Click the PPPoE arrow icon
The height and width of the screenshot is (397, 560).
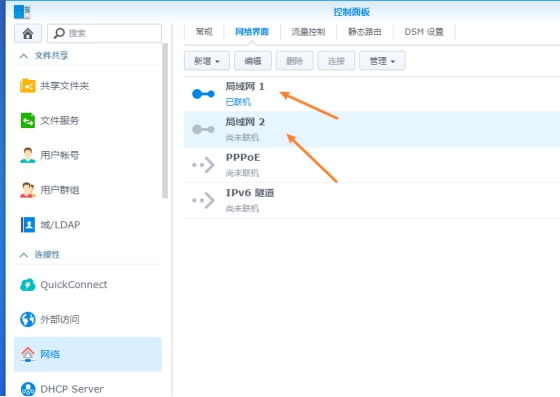[x=203, y=165]
